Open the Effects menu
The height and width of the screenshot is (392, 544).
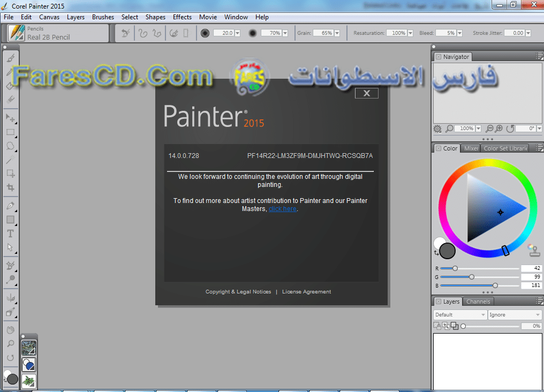(x=182, y=17)
